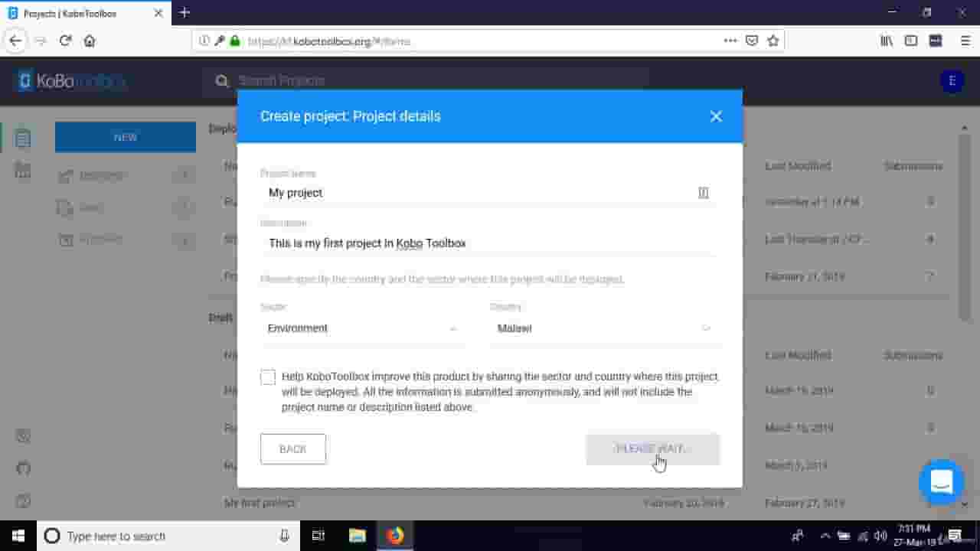Open a new browser tab
This screenshot has width=980, height=551.
click(185, 13)
